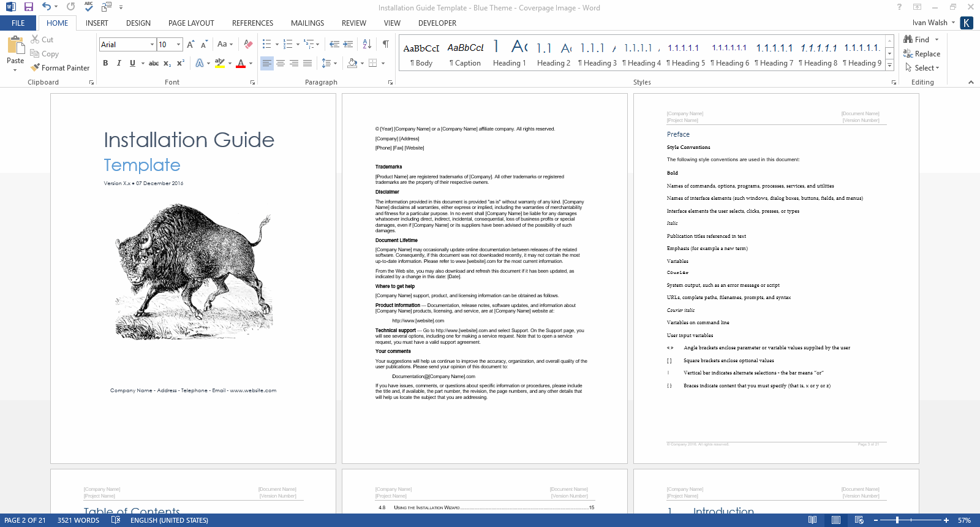Copy the selection to clipboard
The width and height of the screenshot is (980, 527).
45,54
